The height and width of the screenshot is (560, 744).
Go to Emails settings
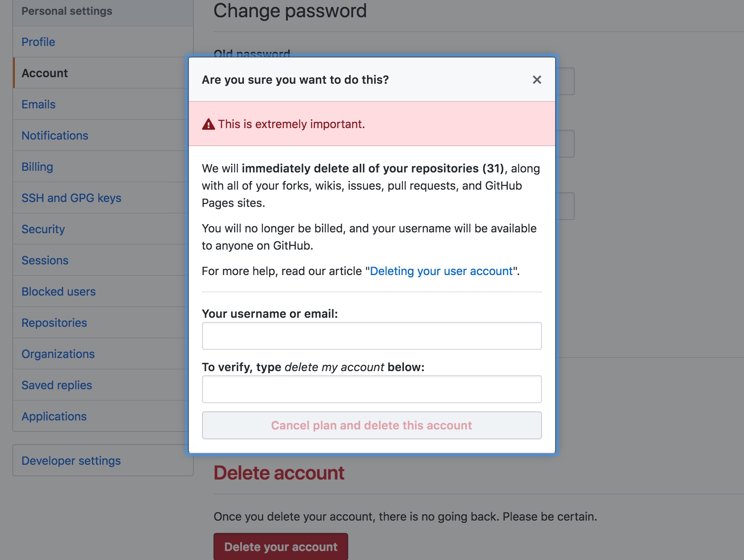coord(38,104)
